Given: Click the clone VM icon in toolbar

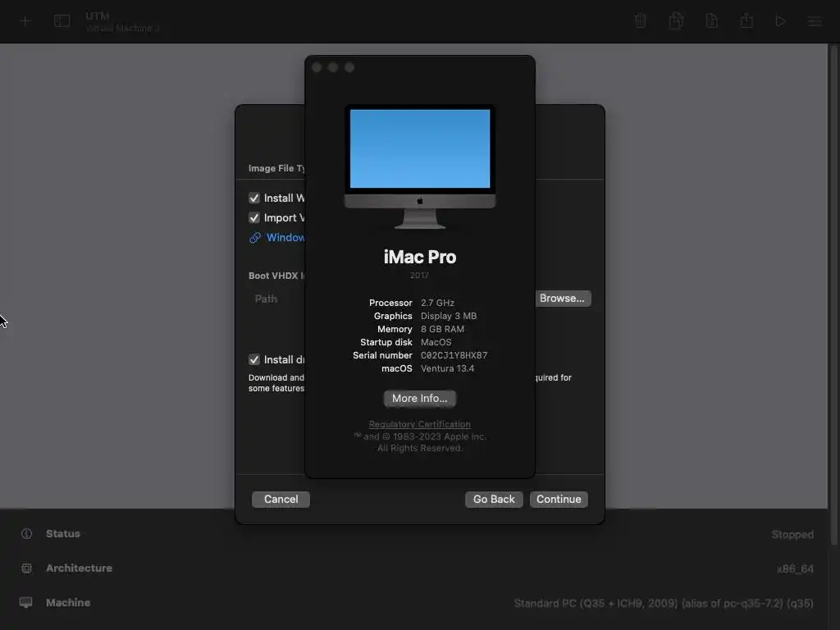Looking at the screenshot, I should tap(676, 21).
